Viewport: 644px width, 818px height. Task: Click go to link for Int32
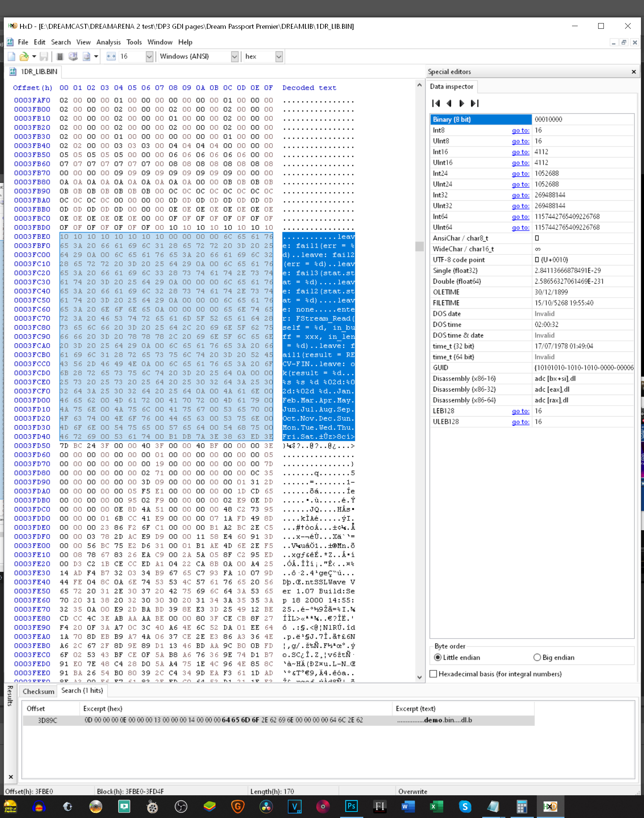coord(521,195)
